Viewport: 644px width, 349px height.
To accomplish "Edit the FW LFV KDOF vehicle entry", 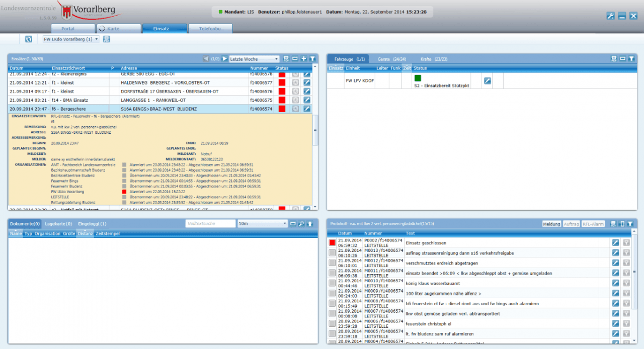I will pos(487,80).
